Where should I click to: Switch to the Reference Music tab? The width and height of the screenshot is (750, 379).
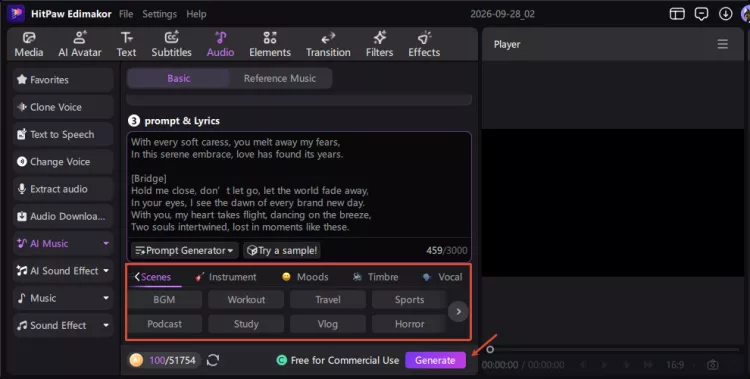pyautogui.click(x=280, y=78)
